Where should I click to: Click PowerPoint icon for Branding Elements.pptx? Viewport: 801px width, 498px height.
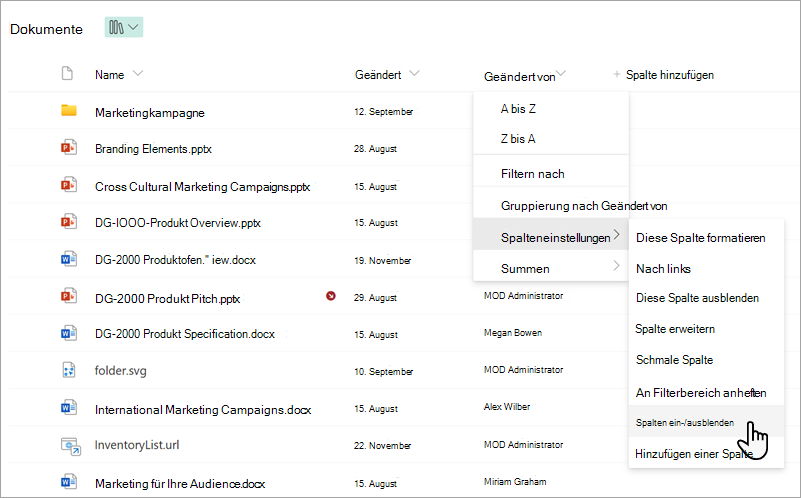(x=68, y=148)
